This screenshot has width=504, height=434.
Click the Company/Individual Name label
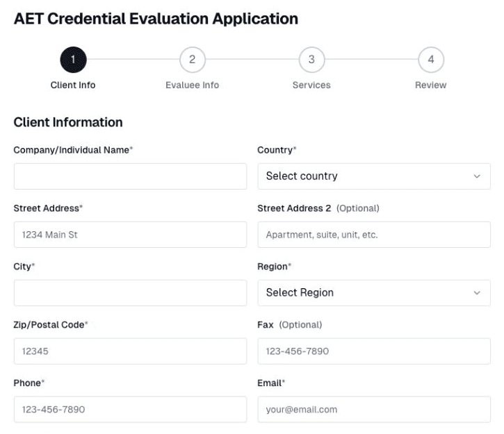tap(73, 150)
